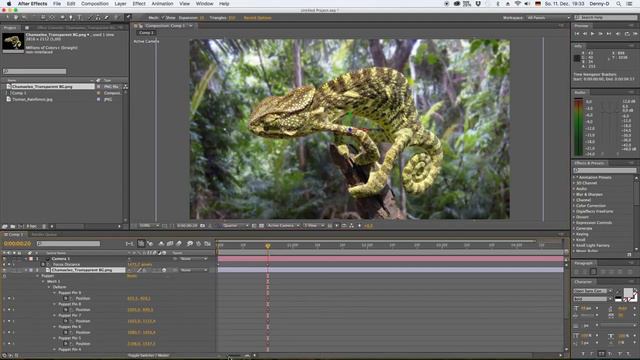This screenshot has width=640, height=360.
Task: Hide the Camera 1 layer
Action: [4, 259]
